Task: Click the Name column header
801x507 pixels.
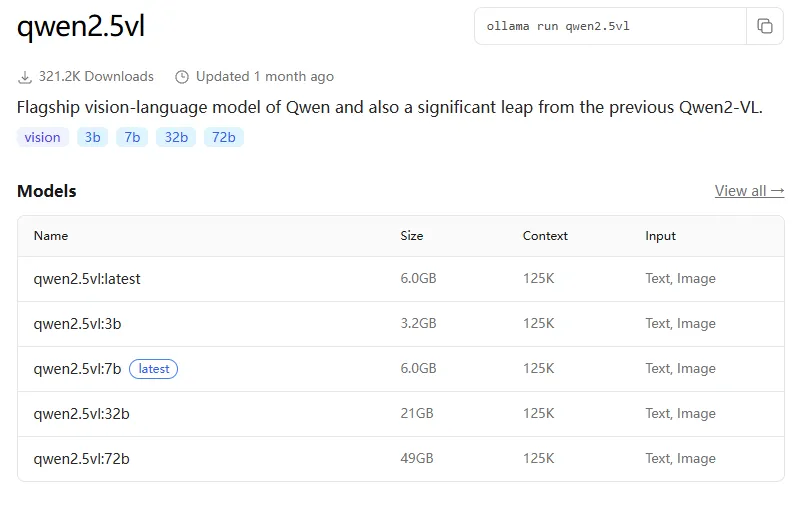Action: click(51, 236)
